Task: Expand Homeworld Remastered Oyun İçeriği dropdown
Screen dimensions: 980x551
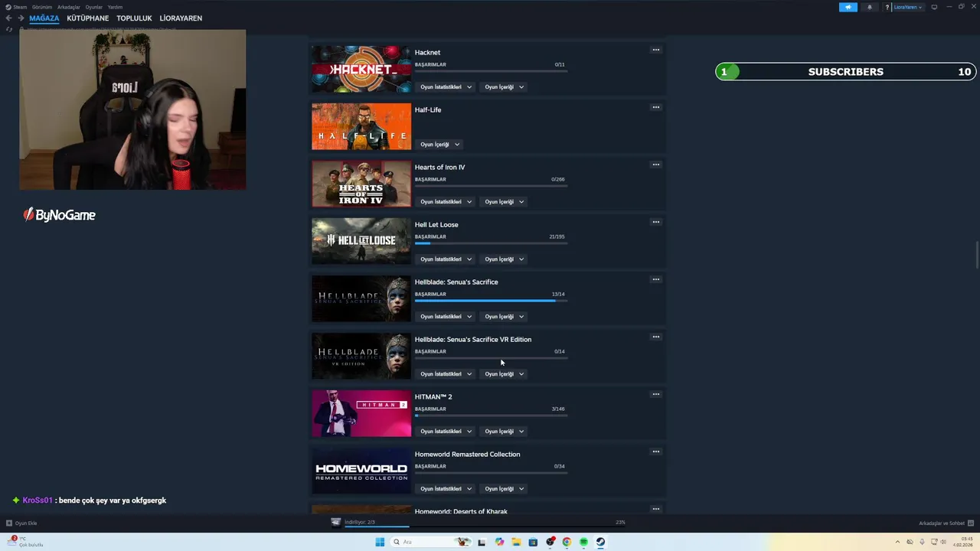Action: pos(504,489)
